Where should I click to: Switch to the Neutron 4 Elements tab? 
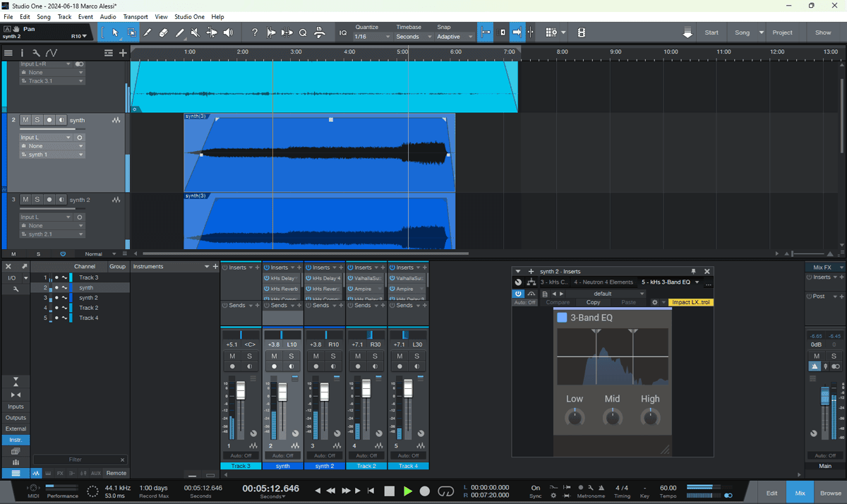coord(603,282)
